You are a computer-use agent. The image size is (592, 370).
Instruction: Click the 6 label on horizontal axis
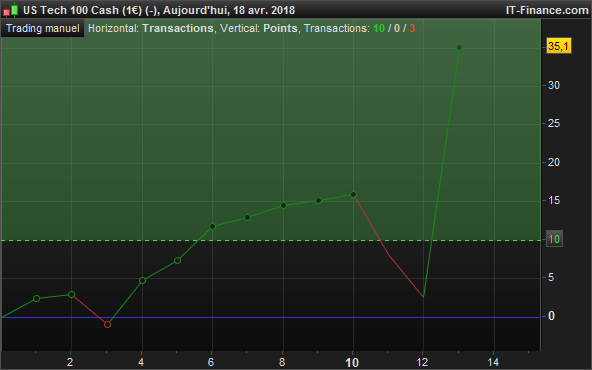[x=211, y=362]
